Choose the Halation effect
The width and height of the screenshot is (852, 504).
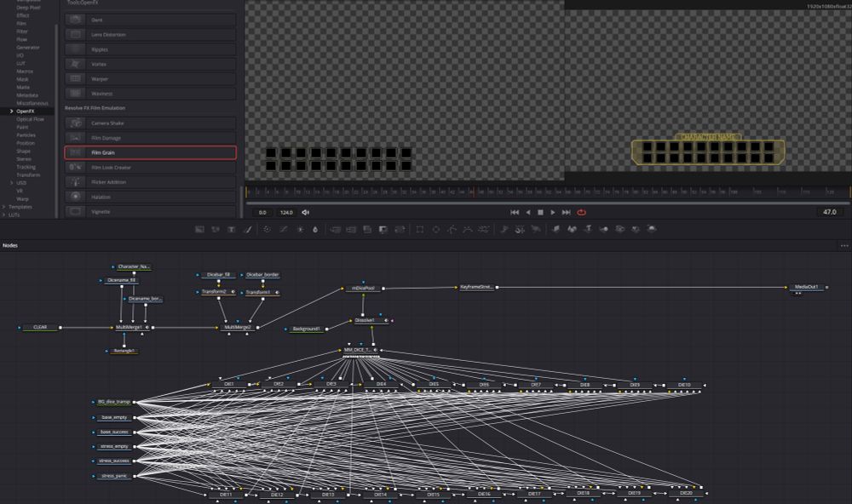(x=150, y=198)
